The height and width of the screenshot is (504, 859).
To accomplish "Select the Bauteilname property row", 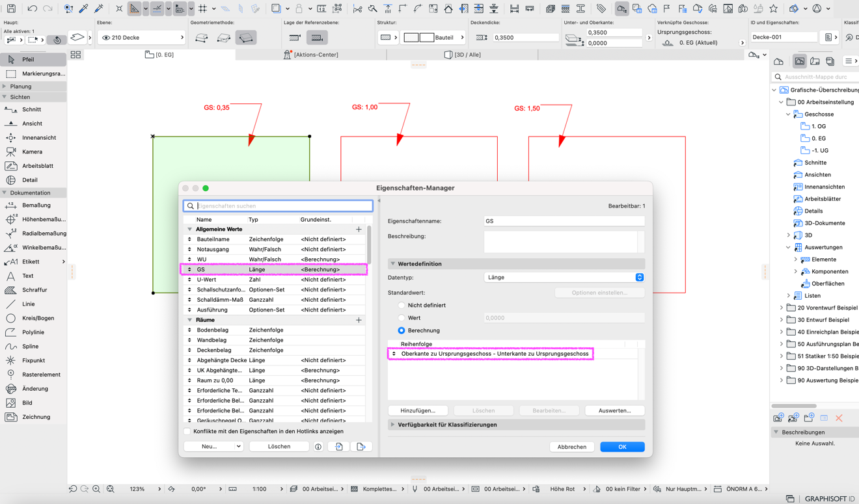I will [273, 239].
